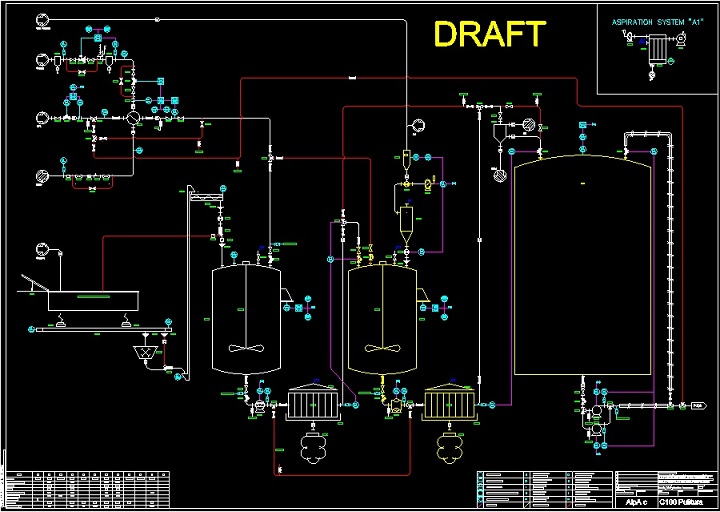Select the ASPIRATION SYSTEM "A1" heading
The image size is (720, 512).
pyautogui.click(x=658, y=22)
